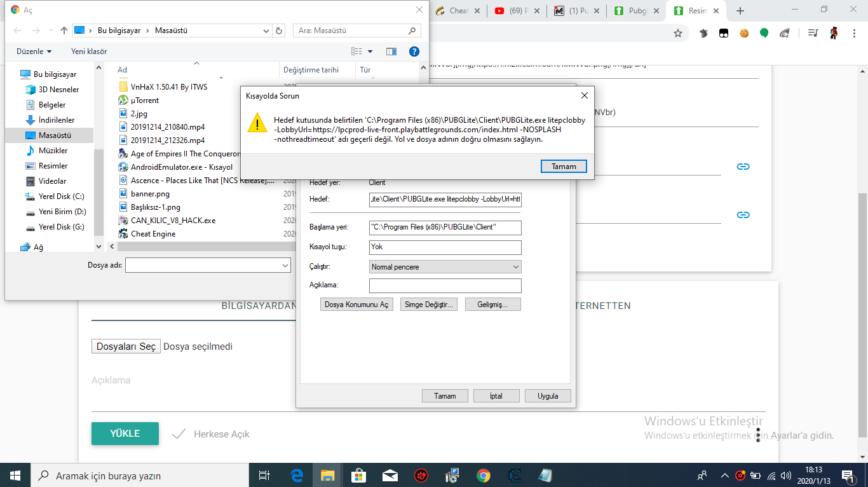This screenshot has width=868, height=487.
Task: Bookmark this page with star icon
Action: point(678,33)
